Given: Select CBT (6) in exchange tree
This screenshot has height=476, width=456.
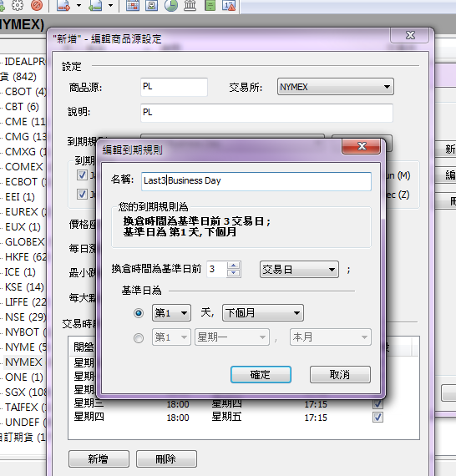Looking at the screenshot, I should 22,107.
